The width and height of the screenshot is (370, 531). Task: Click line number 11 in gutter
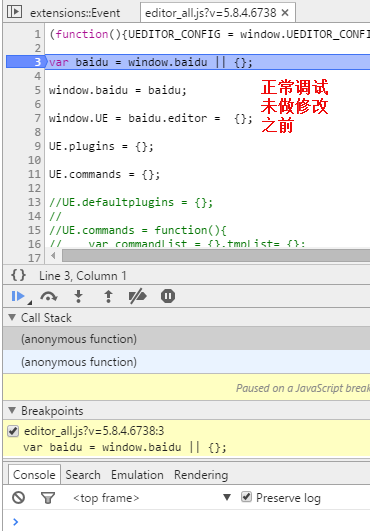point(34,174)
